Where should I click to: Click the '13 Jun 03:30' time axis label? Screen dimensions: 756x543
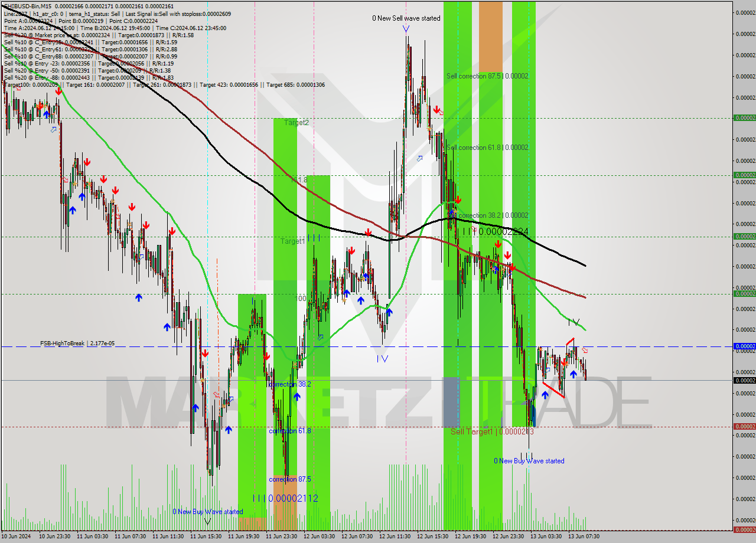(547, 537)
